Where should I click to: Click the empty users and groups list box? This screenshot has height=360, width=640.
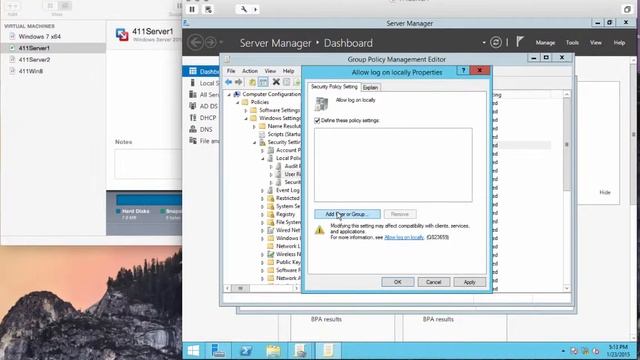[x=393, y=165]
